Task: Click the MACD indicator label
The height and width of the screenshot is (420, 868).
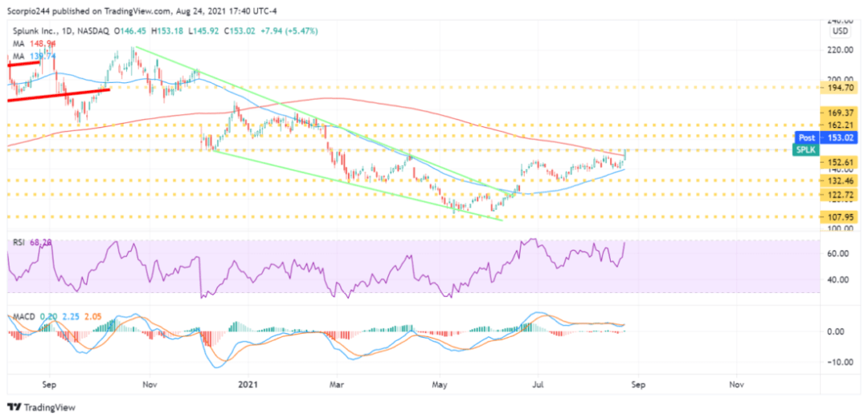Action: coord(24,317)
